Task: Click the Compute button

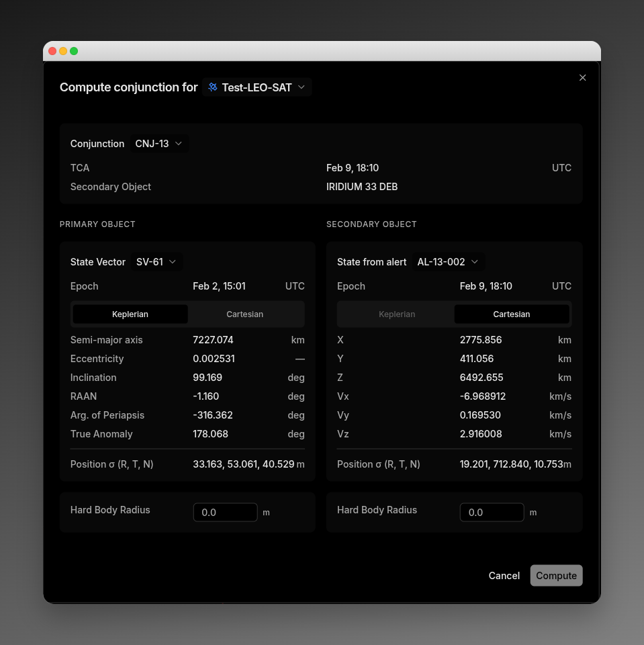Action: [556, 576]
